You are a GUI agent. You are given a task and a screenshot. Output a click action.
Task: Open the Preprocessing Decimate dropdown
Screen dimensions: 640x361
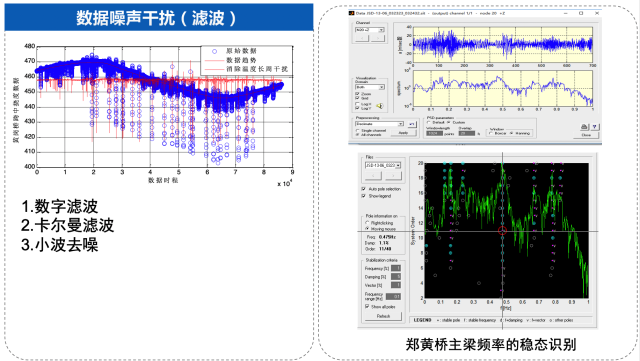pos(380,124)
